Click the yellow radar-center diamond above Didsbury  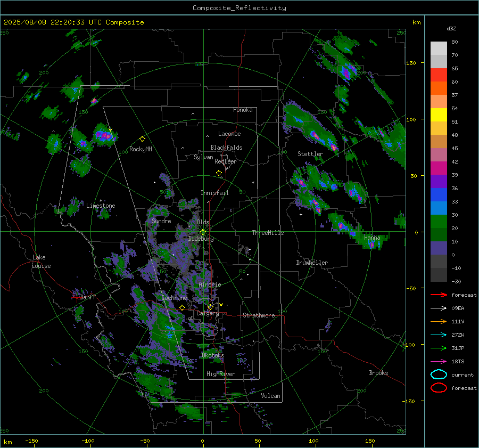point(203,232)
